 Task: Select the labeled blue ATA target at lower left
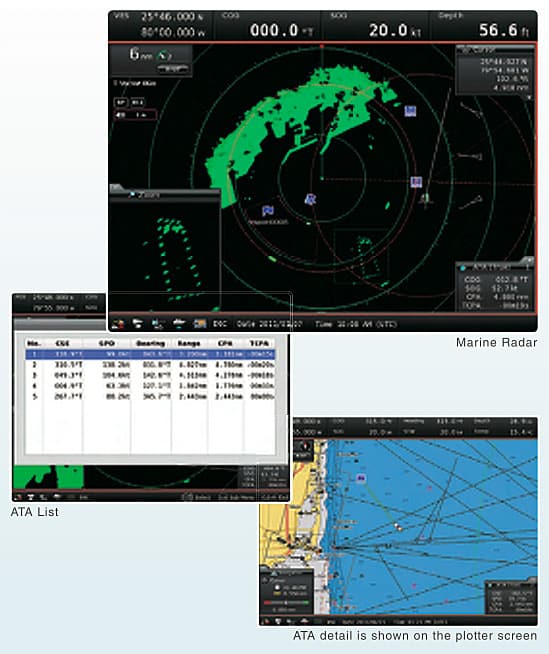[267, 211]
